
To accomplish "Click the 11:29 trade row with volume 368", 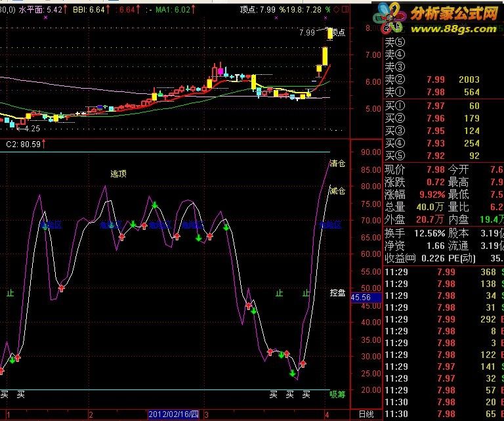I will click(444, 272).
